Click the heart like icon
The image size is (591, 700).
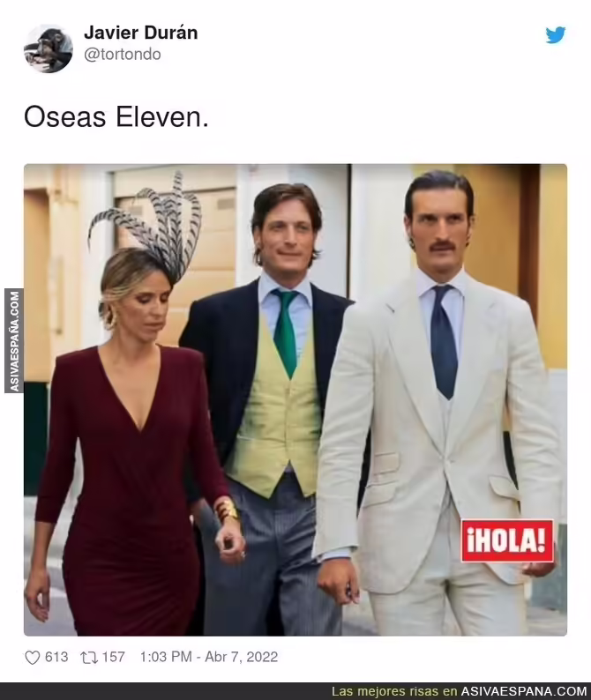(32, 657)
